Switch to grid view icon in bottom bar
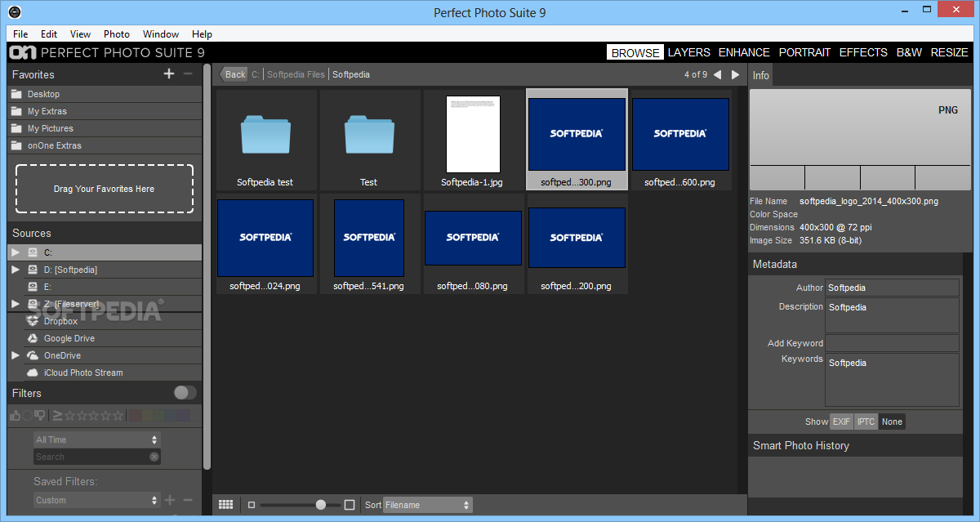Image resolution: width=980 pixels, height=522 pixels. point(226,505)
